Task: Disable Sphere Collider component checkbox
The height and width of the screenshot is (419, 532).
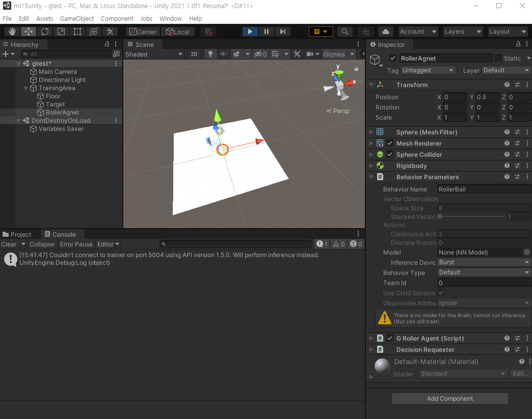Action: (390, 155)
